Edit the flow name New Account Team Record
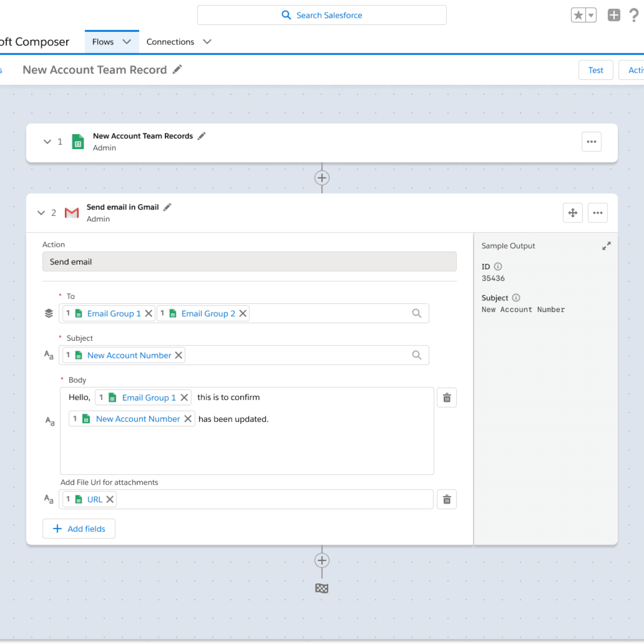The image size is (644, 644). (177, 69)
